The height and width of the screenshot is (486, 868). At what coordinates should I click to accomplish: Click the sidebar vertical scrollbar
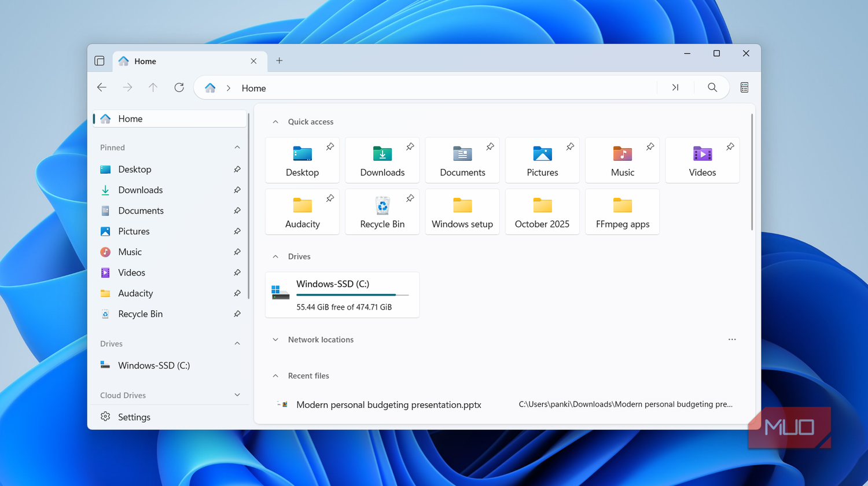pos(249,206)
